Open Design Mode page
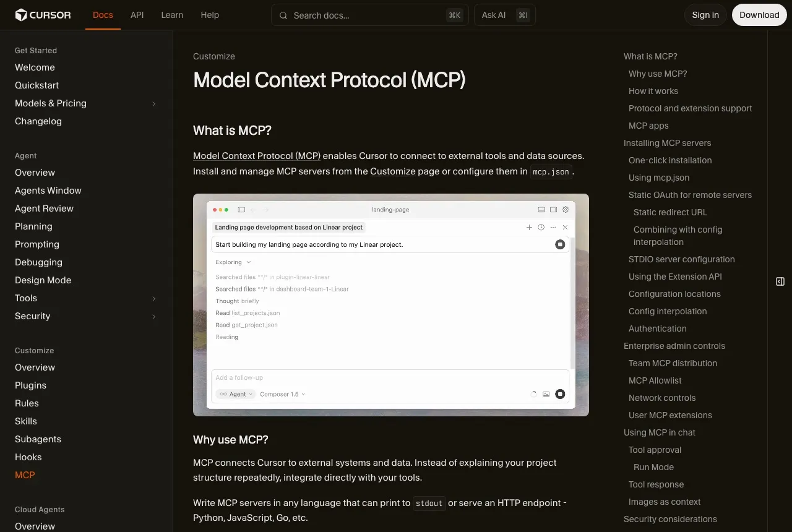The image size is (792, 532). 43,280
